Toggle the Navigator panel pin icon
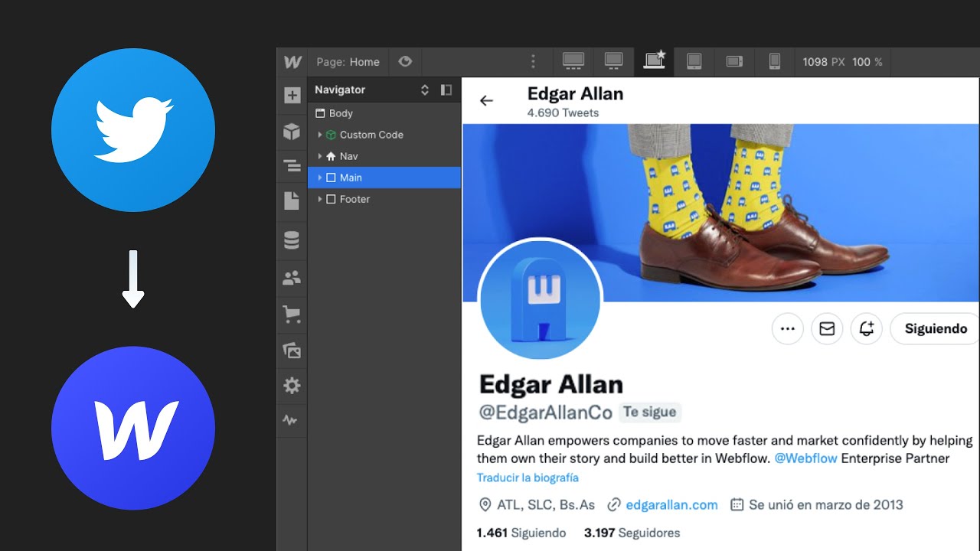 tap(446, 90)
